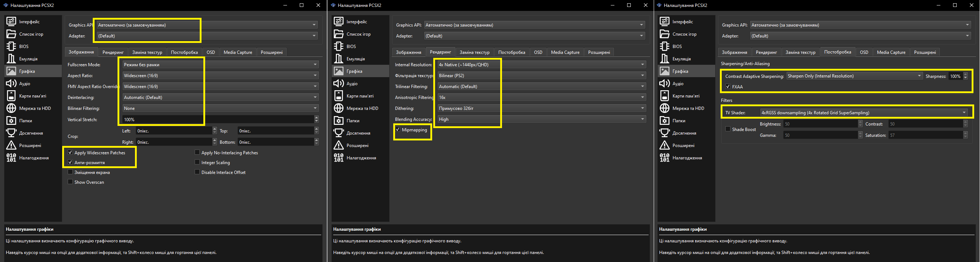Click Список ігор folder icon in the middle window

[339, 34]
